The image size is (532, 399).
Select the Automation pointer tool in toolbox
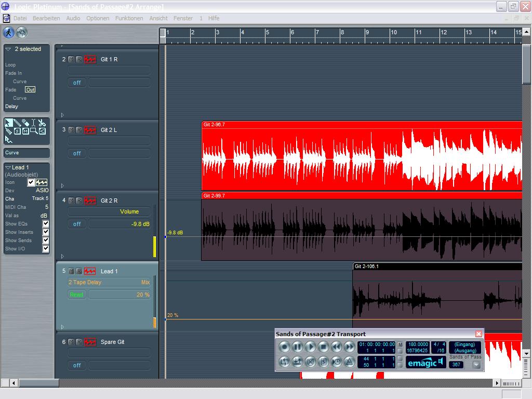point(8,139)
